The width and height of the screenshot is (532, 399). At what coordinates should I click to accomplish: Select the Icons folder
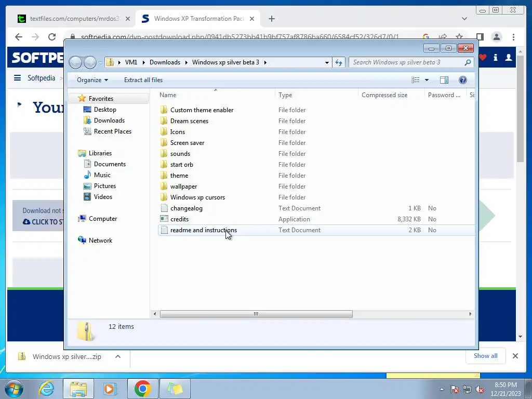coord(178,131)
